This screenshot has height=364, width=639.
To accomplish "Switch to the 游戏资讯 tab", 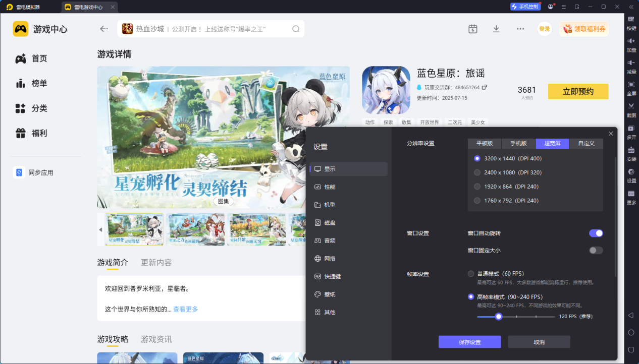I will (x=156, y=339).
